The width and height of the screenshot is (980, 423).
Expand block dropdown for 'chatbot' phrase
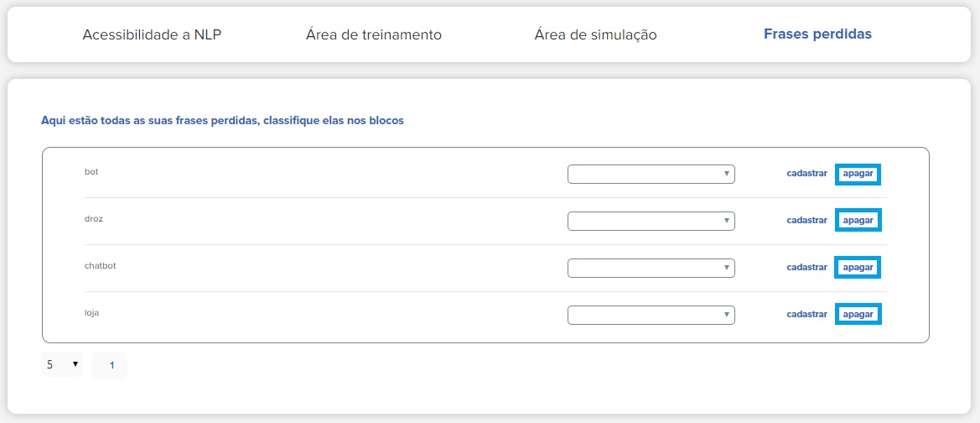pyautogui.click(x=651, y=268)
